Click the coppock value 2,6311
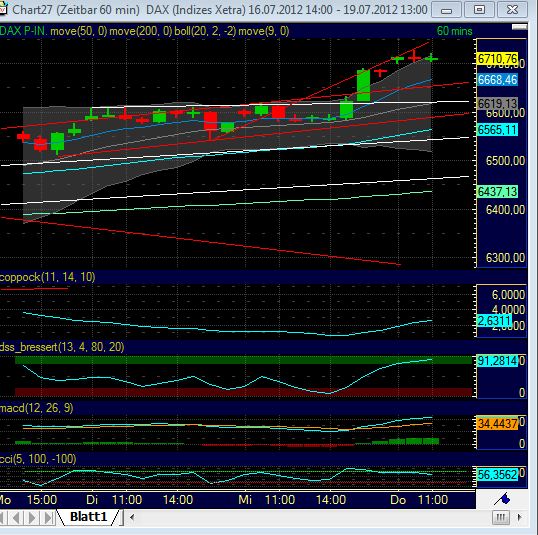This screenshot has height=535, width=538. (494, 321)
